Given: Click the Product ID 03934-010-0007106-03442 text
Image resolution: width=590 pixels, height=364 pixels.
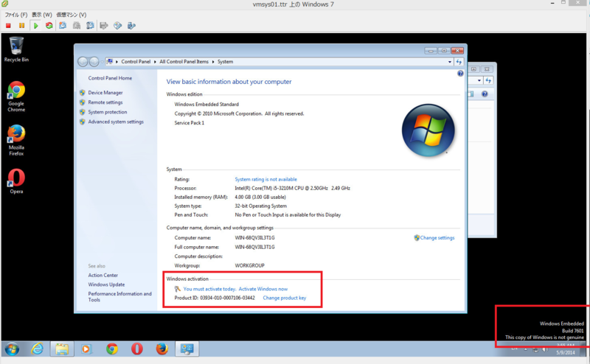Looking at the screenshot, I should point(215,298).
